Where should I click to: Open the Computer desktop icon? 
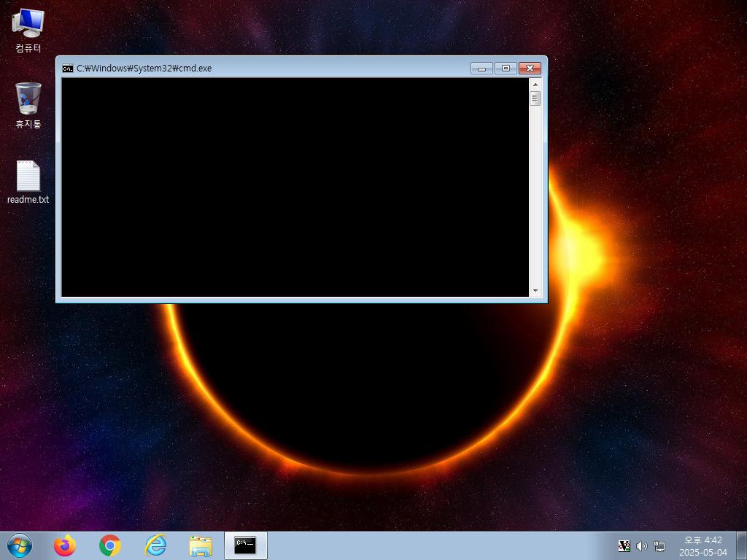point(28,30)
